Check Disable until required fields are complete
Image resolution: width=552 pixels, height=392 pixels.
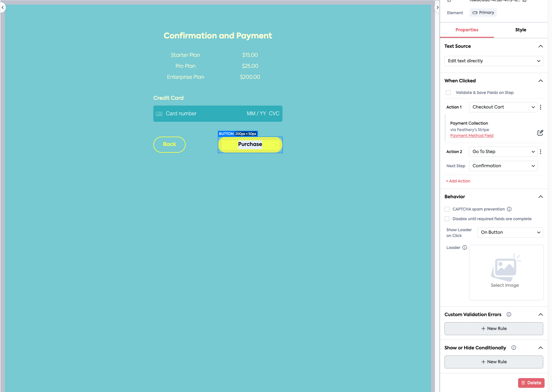click(447, 219)
